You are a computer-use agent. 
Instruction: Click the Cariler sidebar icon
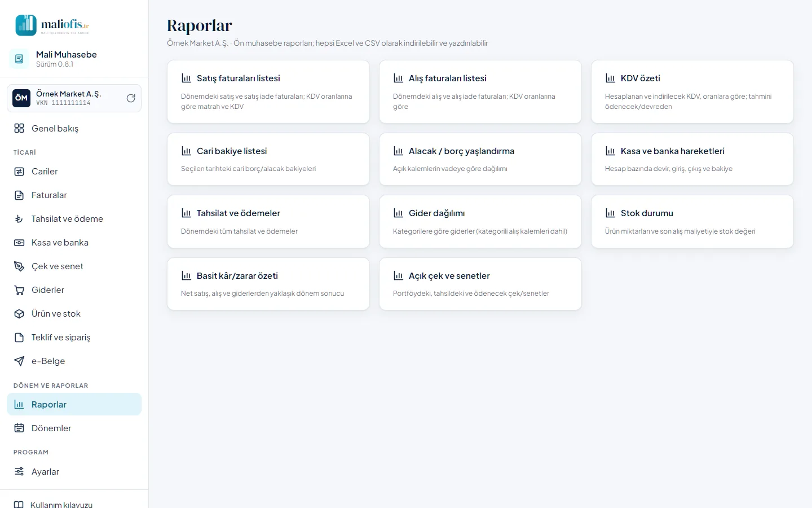tap(19, 172)
